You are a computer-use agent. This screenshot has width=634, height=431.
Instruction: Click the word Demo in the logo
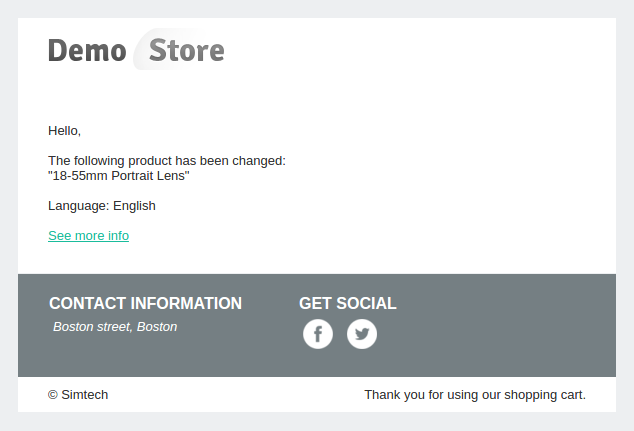pyautogui.click(x=87, y=51)
